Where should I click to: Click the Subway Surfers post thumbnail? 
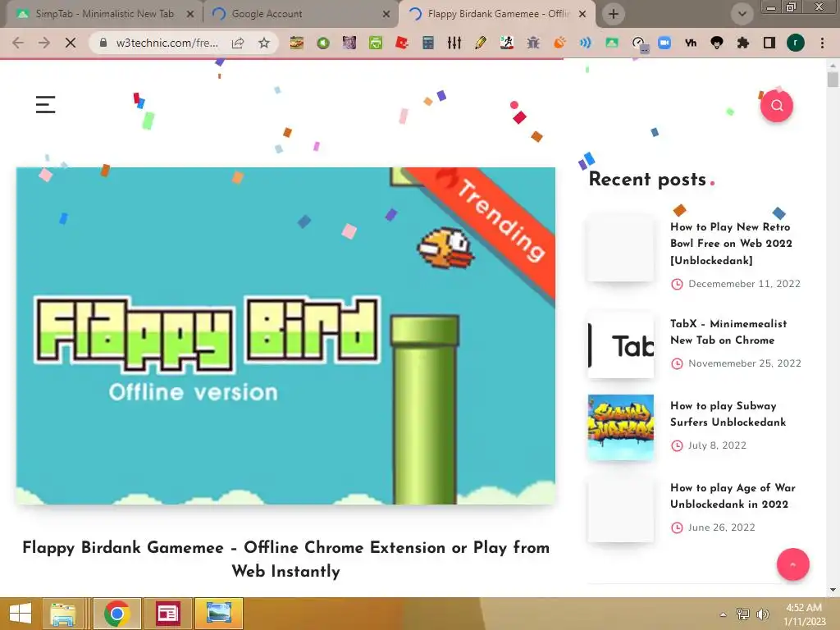point(620,427)
